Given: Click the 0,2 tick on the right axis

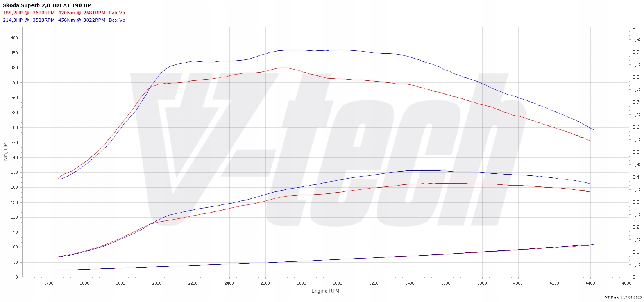Looking at the screenshot, I should [636, 227].
